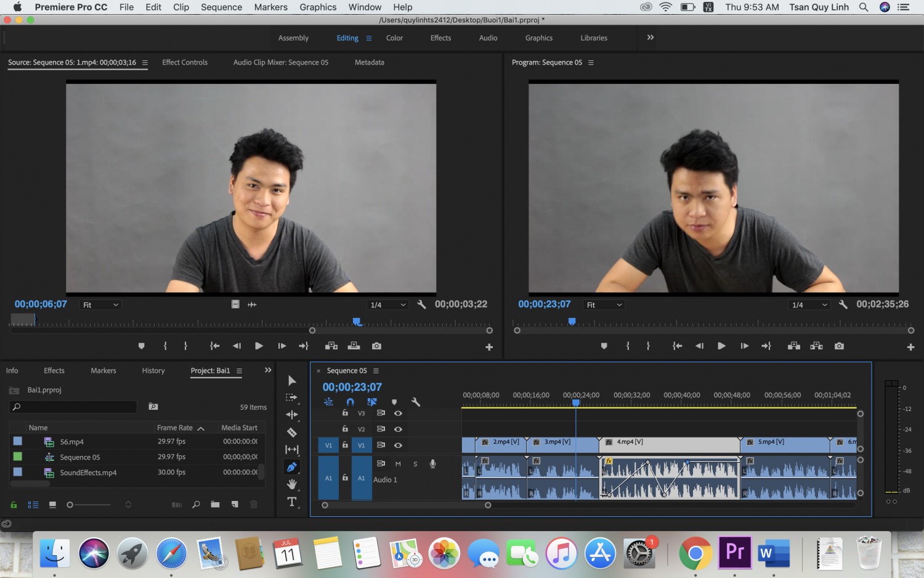Toggle V1 track output eye
This screenshot has width=924, height=578.
(398, 445)
